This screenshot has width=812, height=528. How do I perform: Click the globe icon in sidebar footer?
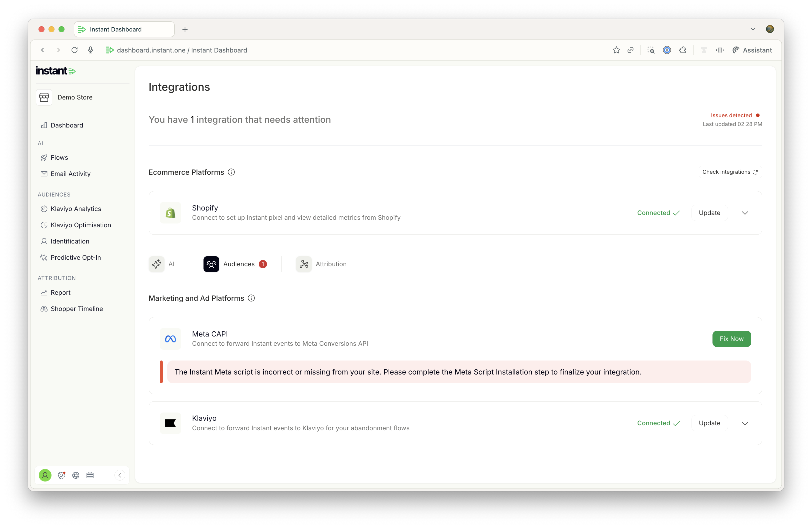76,475
